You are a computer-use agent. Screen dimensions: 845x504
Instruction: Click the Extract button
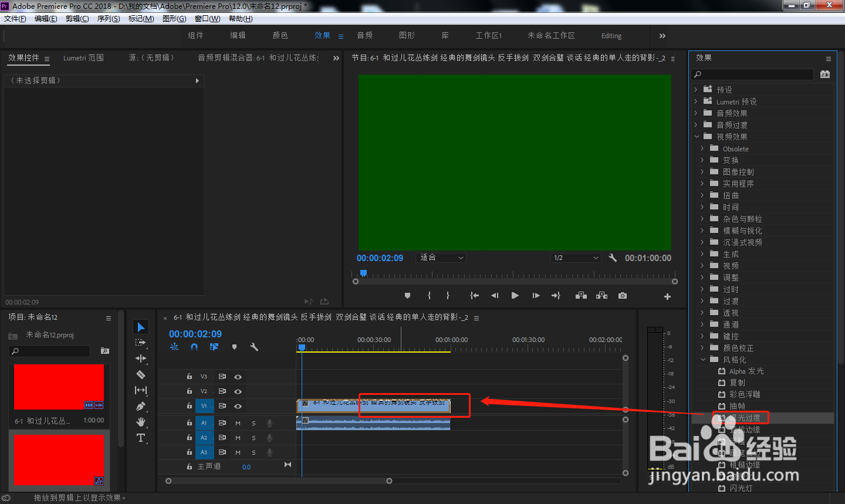click(x=601, y=296)
